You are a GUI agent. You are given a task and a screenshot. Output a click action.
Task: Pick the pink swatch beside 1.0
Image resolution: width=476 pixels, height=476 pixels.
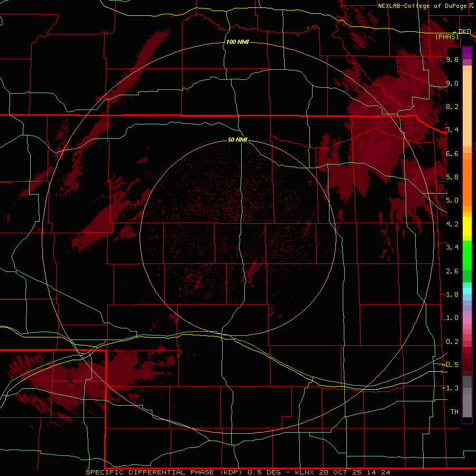point(467,321)
